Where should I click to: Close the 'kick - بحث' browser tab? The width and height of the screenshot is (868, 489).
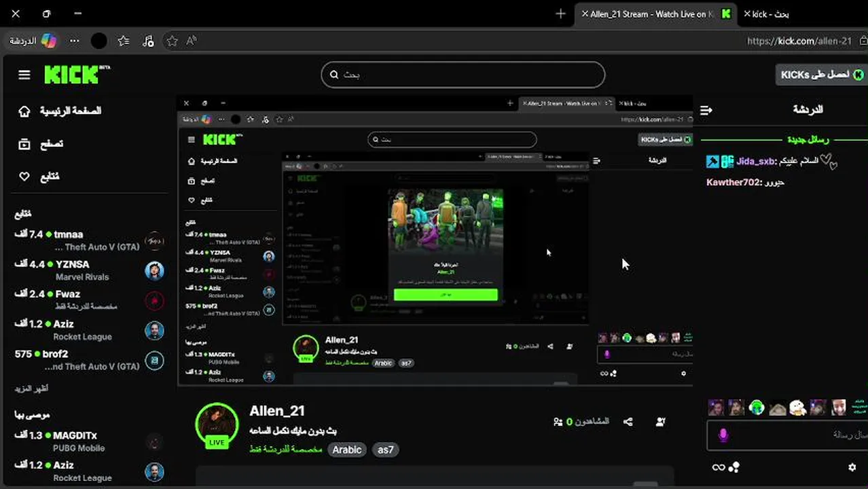(747, 14)
